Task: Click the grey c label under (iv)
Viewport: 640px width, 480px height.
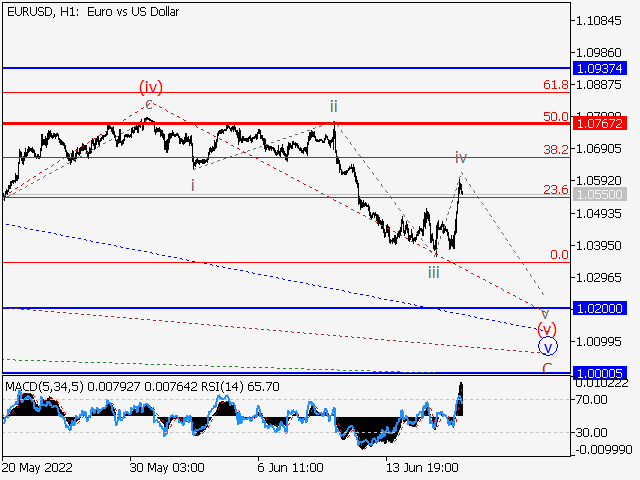Action: tap(149, 104)
